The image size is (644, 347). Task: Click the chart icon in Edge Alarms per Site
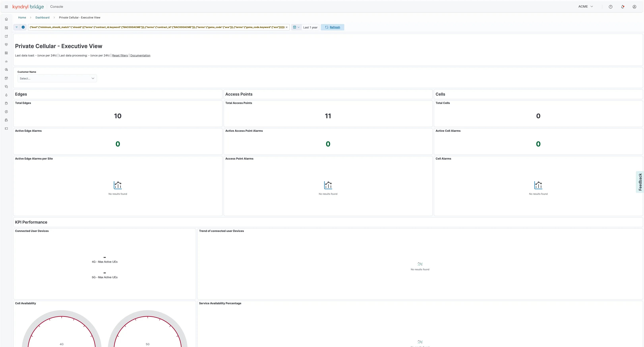coord(118,185)
